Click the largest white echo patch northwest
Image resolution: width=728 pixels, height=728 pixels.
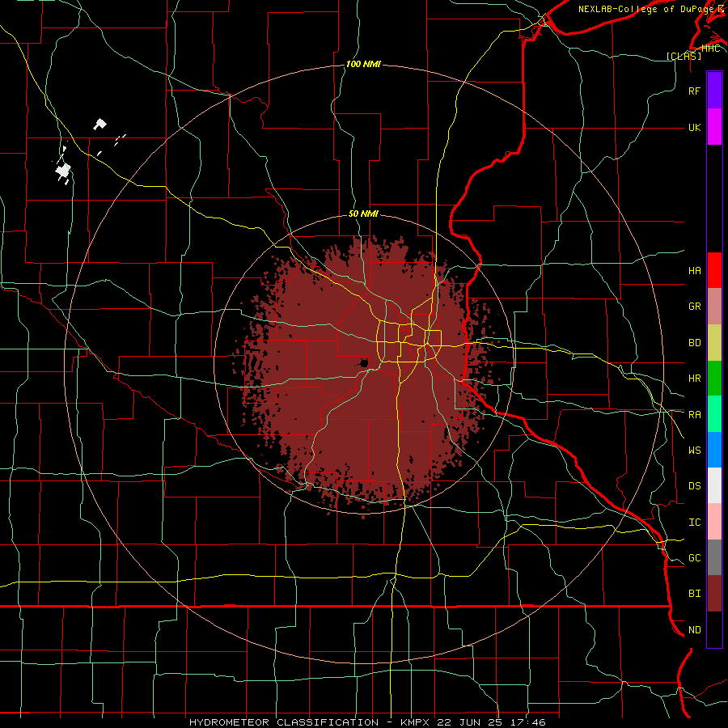63,171
